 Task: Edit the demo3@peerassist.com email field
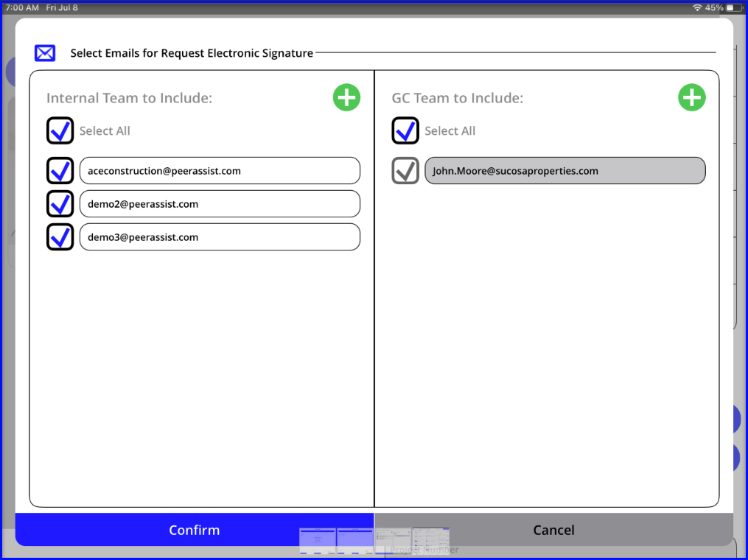[x=220, y=237]
